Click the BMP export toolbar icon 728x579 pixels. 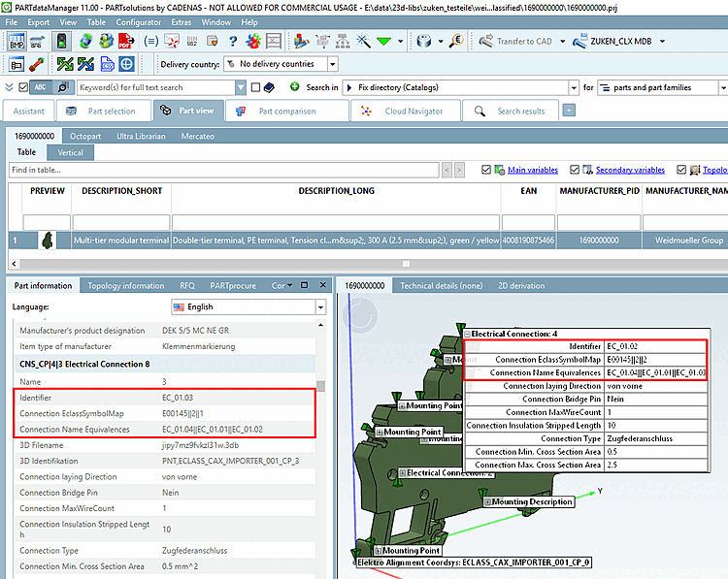[x=17, y=42]
